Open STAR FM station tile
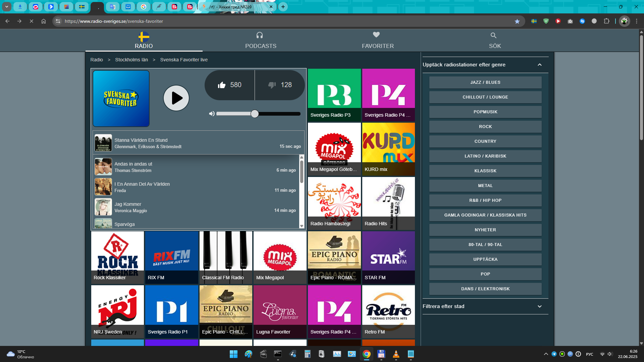644x362 pixels. [x=388, y=257]
